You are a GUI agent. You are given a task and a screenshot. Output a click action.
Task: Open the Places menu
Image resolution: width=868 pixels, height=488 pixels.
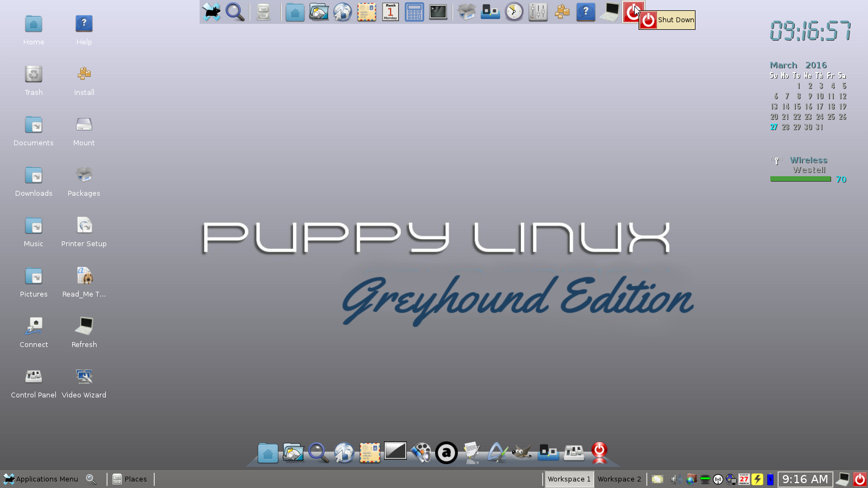130,479
